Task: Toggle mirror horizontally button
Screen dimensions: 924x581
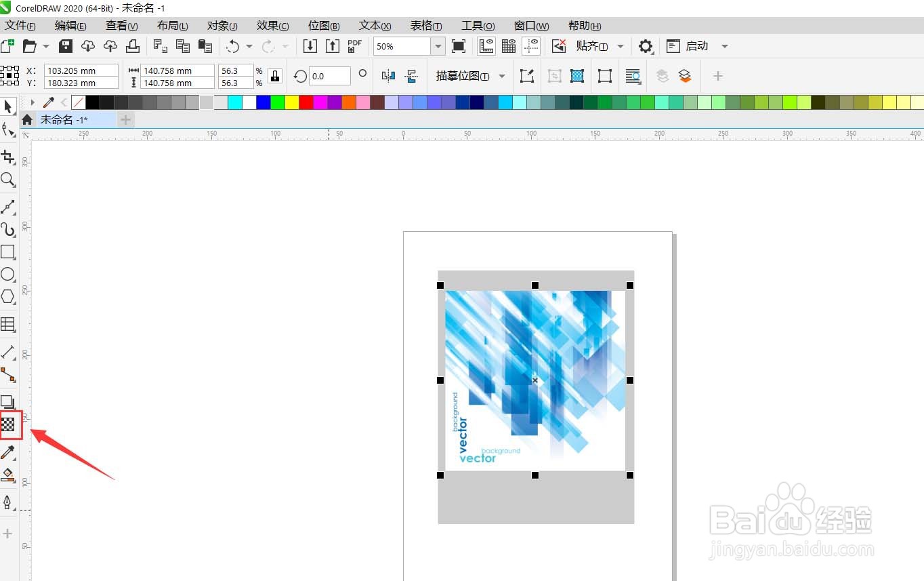Action: [x=388, y=76]
